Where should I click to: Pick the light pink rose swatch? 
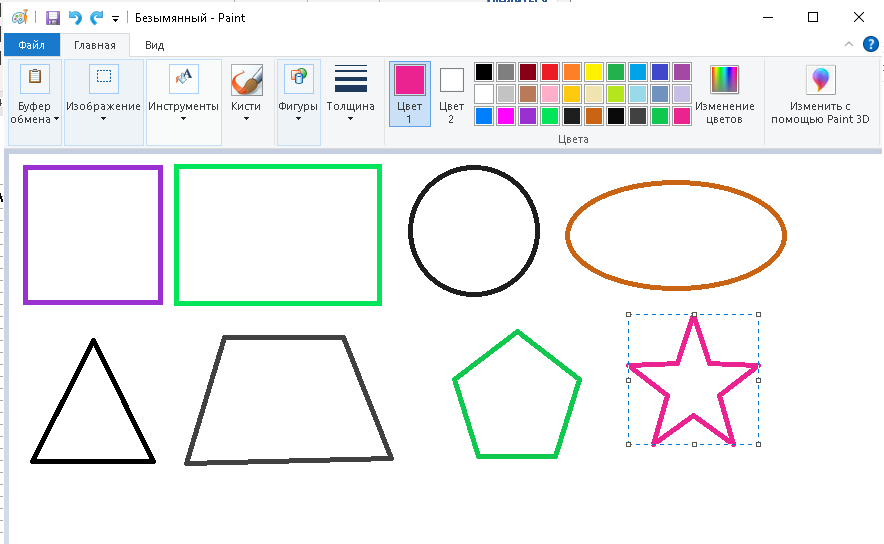(x=550, y=94)
